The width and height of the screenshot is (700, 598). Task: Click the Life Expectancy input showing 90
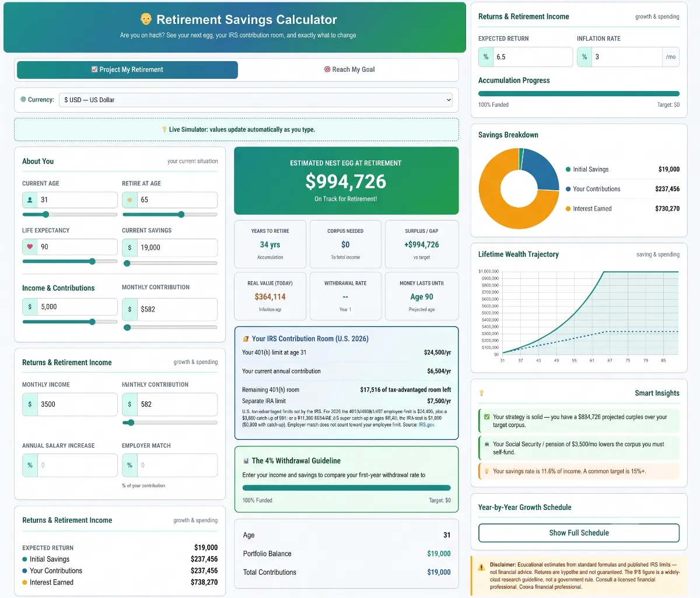pos(77,247)
